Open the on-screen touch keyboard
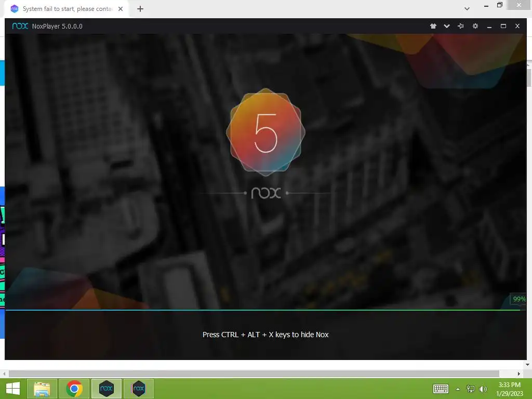Screen dimensions: 532x399 [441, 389]
